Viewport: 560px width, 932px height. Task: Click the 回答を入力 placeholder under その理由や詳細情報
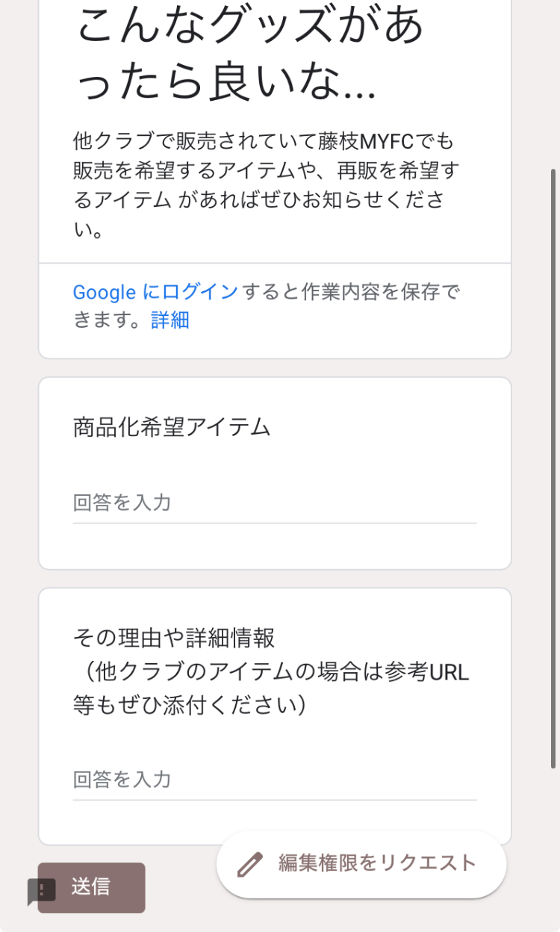point(122,780)
